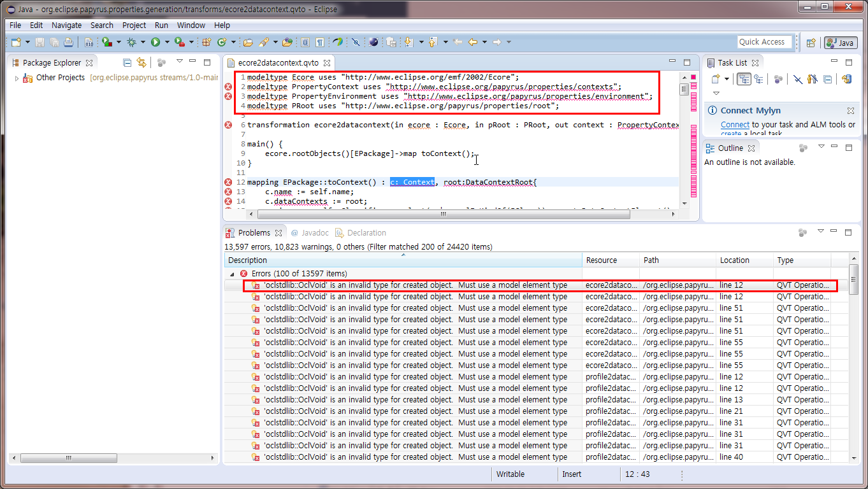868x489 pixels.
Task: Close the ecore2datacontext.qvto editor tab
Action: (x=326, y=63)
